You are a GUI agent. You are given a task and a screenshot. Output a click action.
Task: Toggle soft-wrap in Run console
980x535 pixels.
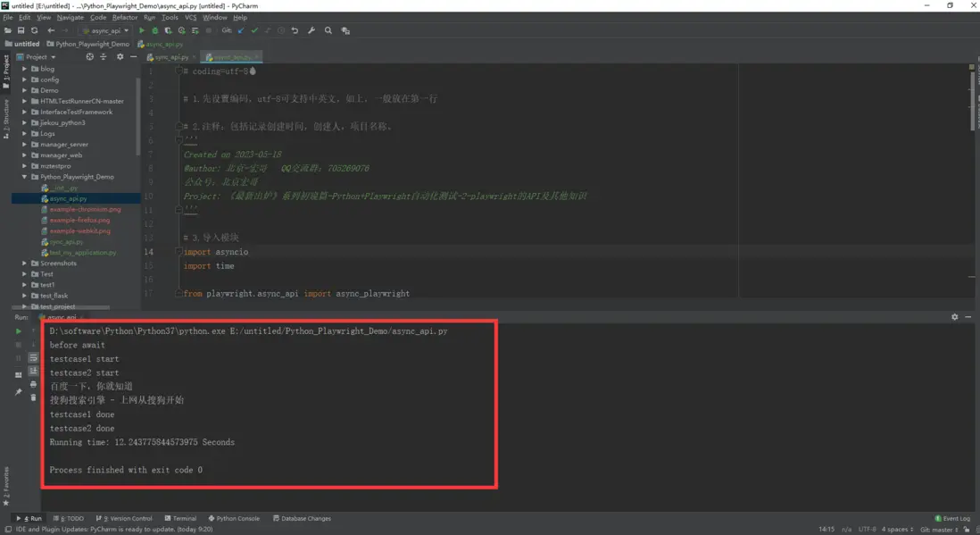(33, 358)
